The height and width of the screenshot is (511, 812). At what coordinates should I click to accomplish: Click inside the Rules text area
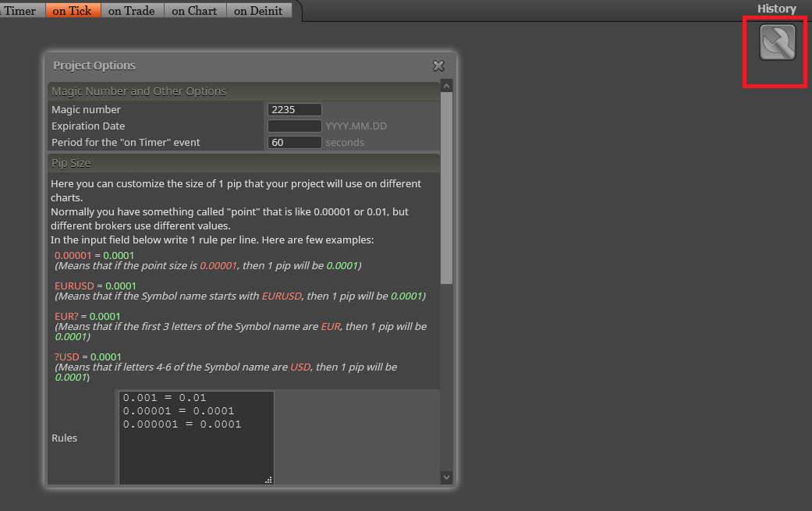point(197,438)
